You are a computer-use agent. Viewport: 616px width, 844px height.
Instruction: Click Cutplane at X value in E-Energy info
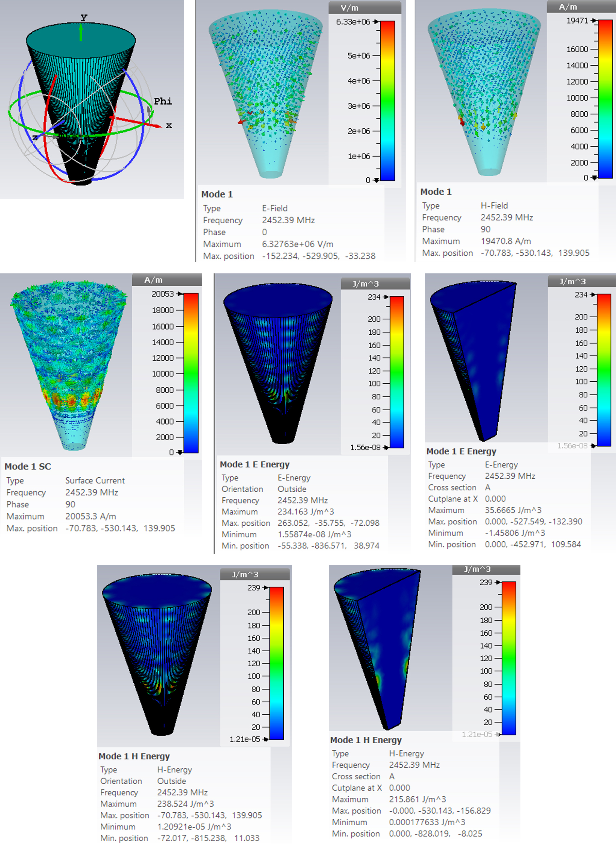(495, 499)
